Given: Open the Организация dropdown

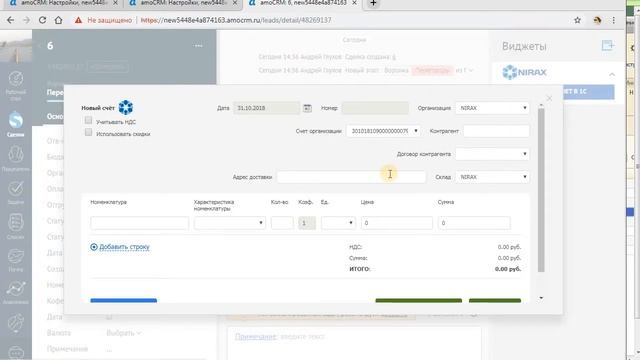Looking at the screenshot, I should point(492,108).
